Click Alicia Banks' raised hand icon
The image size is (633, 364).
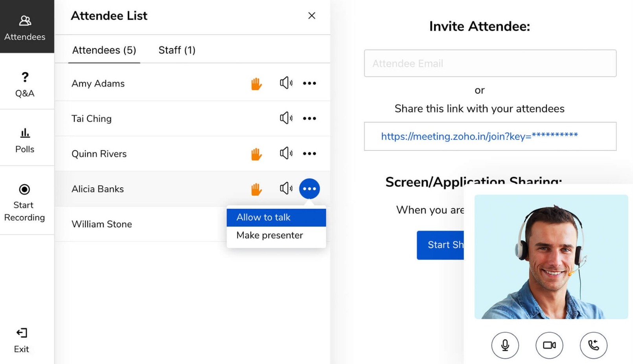tap(256, 189)
